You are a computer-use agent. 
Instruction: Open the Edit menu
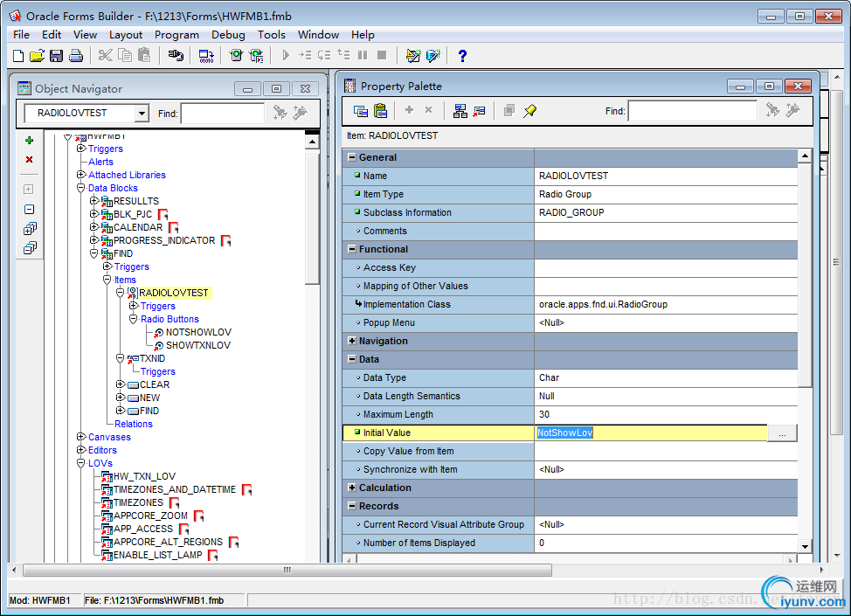pos(52,35)
